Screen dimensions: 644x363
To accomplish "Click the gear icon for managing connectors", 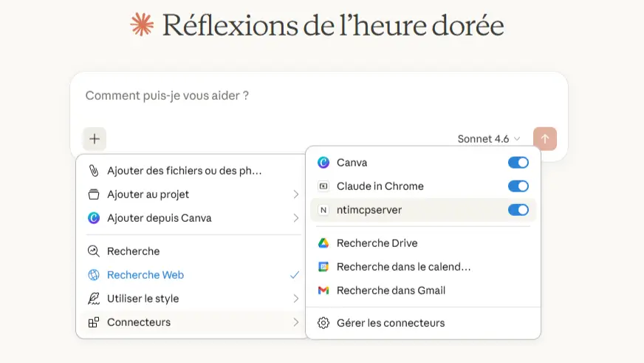I will click(x=323, y=323).
